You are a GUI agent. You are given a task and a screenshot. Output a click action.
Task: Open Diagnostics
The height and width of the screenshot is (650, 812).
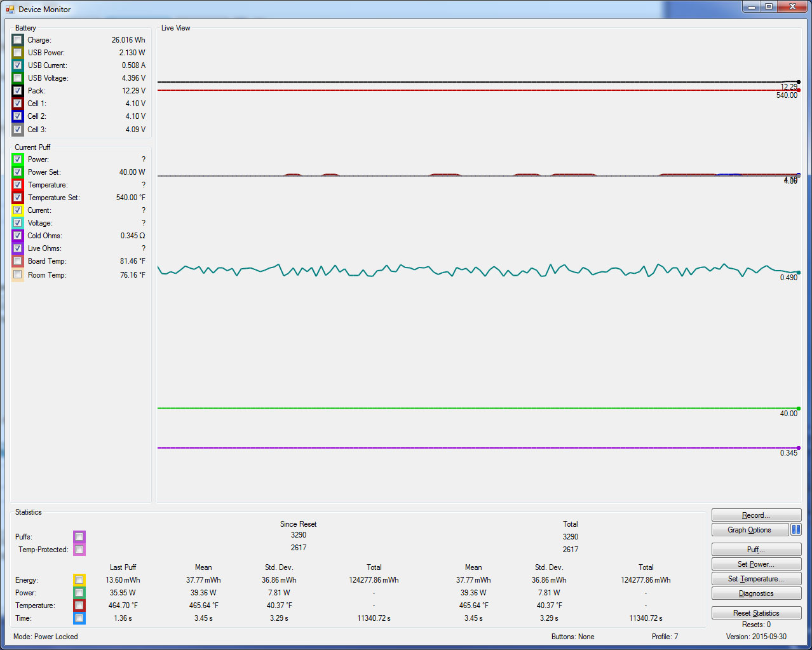[x=756, y=593]
